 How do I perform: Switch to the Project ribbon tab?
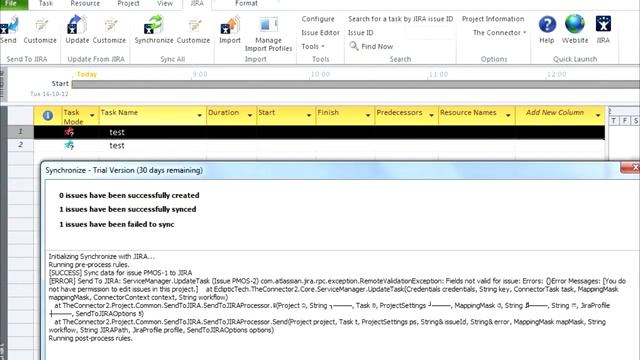click(128, 4)
